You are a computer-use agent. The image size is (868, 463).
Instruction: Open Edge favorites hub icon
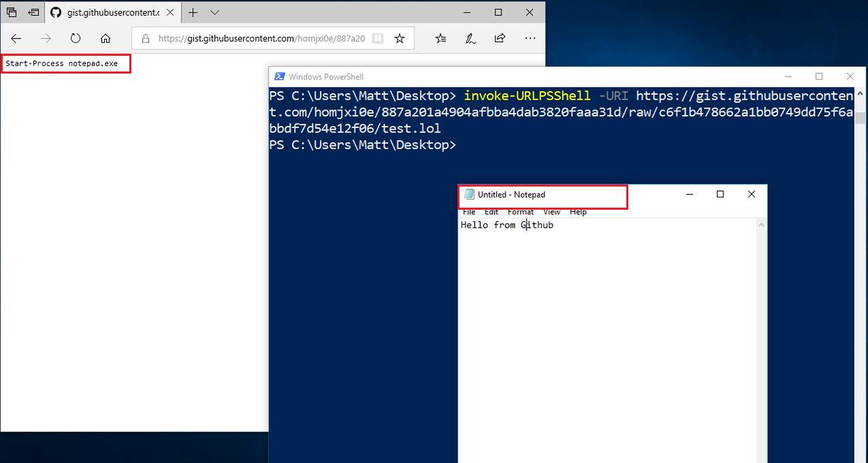[x=442, y=38]
